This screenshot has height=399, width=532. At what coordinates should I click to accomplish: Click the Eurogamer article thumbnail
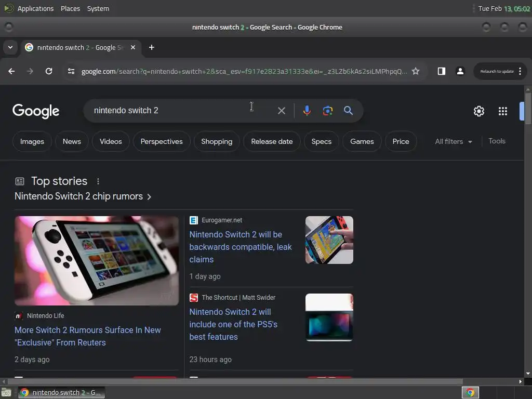tap(329, 240)
